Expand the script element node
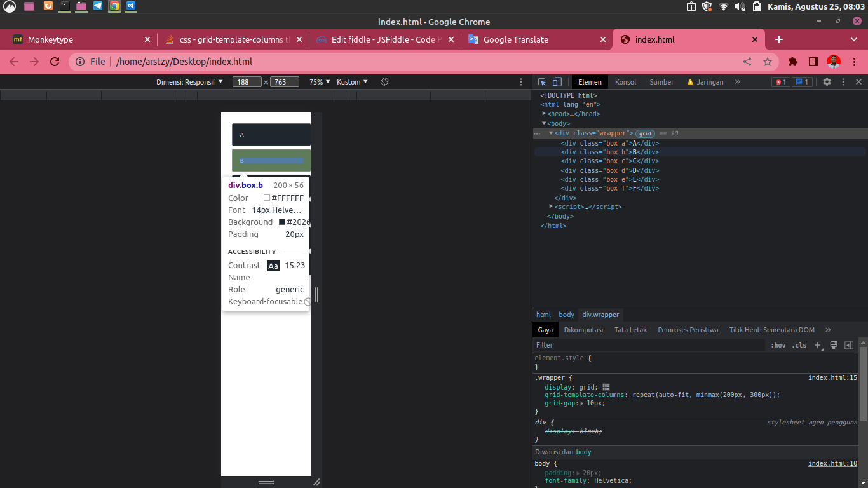The height and width of the screenshot is (488, 868). [x=551, y=207]
